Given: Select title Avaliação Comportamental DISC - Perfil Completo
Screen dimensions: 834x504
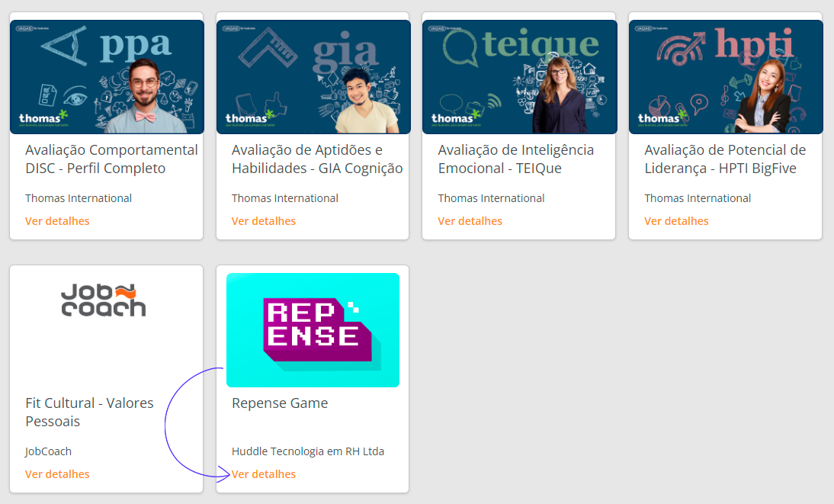Looking at the screenshot, I should point(111,159).
